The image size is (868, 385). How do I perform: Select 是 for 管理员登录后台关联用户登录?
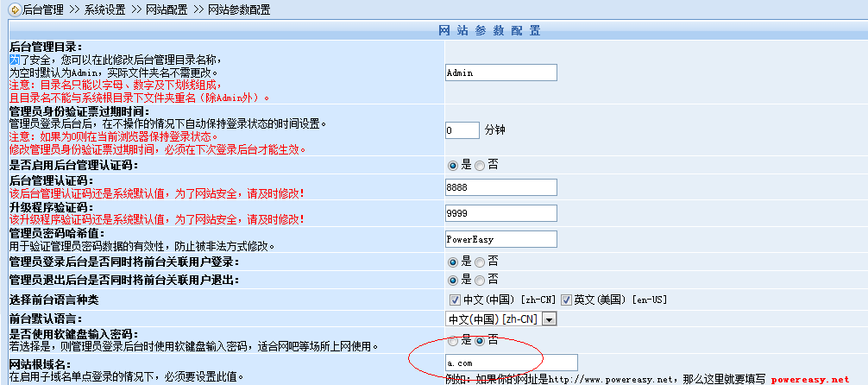tap(453, 262)
